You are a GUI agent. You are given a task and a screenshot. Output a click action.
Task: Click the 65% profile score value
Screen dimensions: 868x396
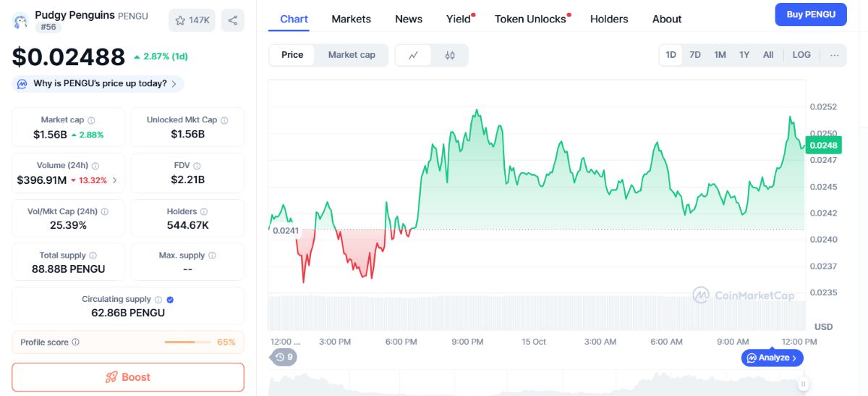[226, 342]
